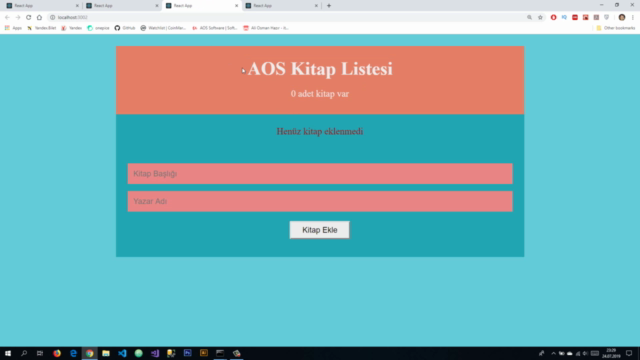Open the onepice bookmark
Screen dimensions: 640x360
(98, 28)
